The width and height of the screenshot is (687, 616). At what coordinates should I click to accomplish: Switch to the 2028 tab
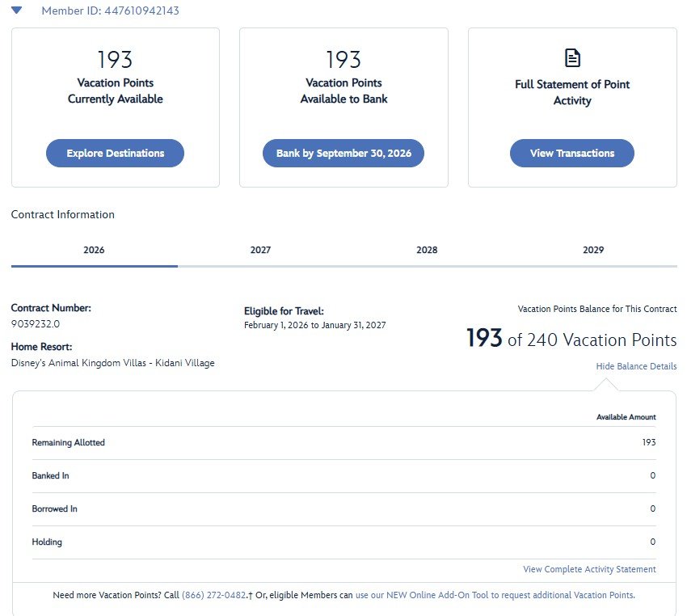[427, 250]
